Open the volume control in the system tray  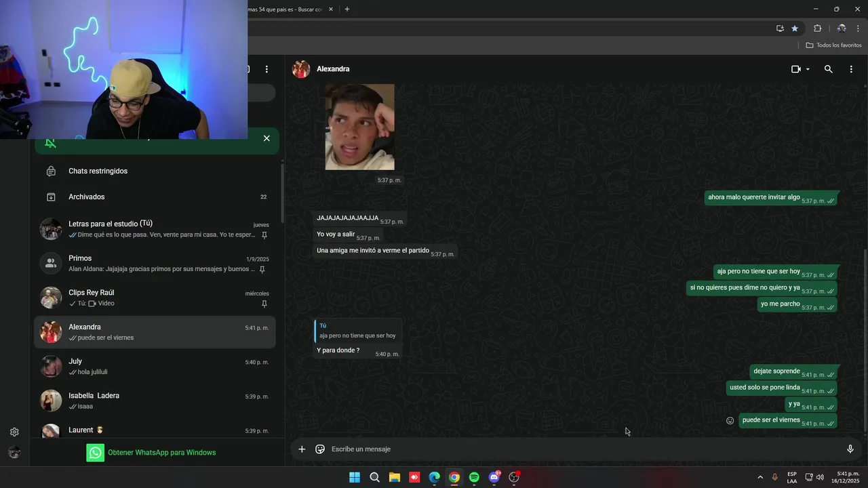pyautogui.click(x=820, y=477)
